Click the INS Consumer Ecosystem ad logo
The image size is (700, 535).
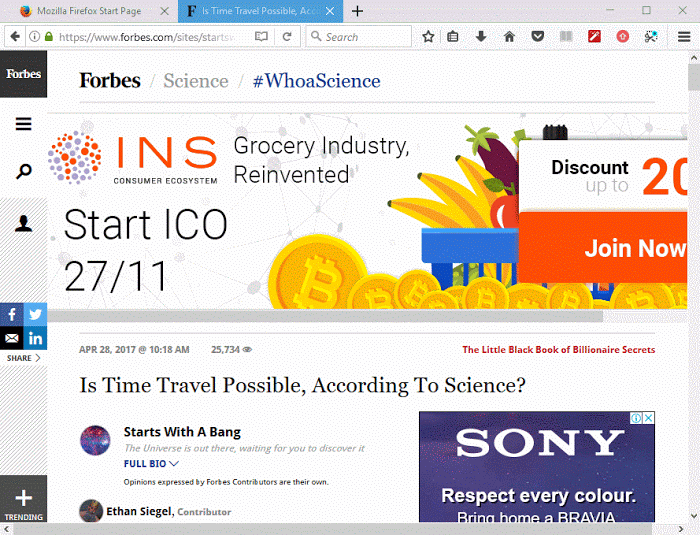click(133, 158)
